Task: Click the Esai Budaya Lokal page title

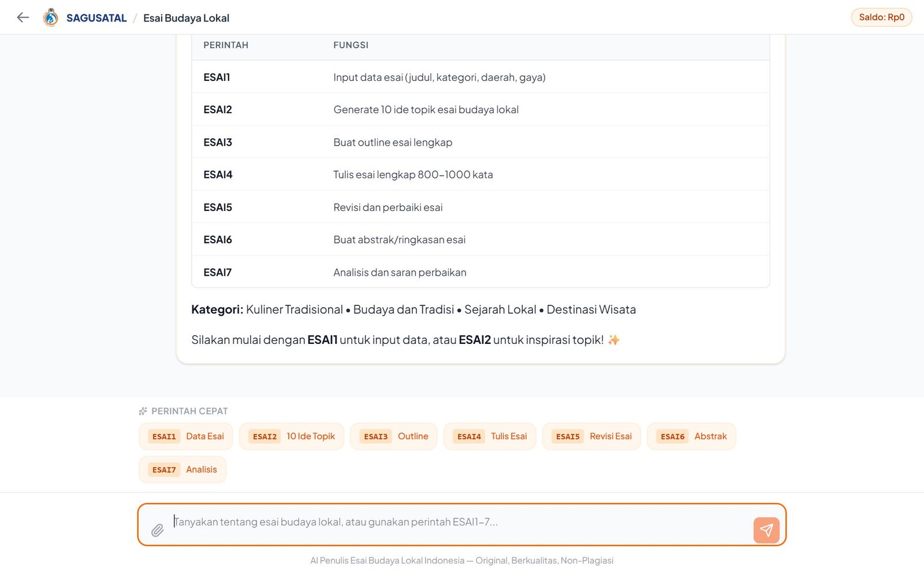Action: (x=186, y=18)
